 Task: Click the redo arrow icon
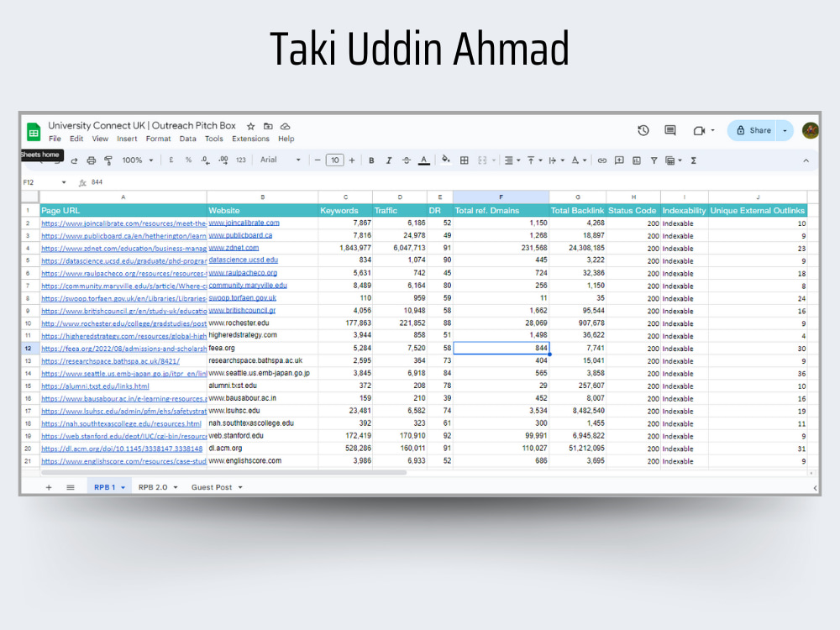tap(74, 160)
